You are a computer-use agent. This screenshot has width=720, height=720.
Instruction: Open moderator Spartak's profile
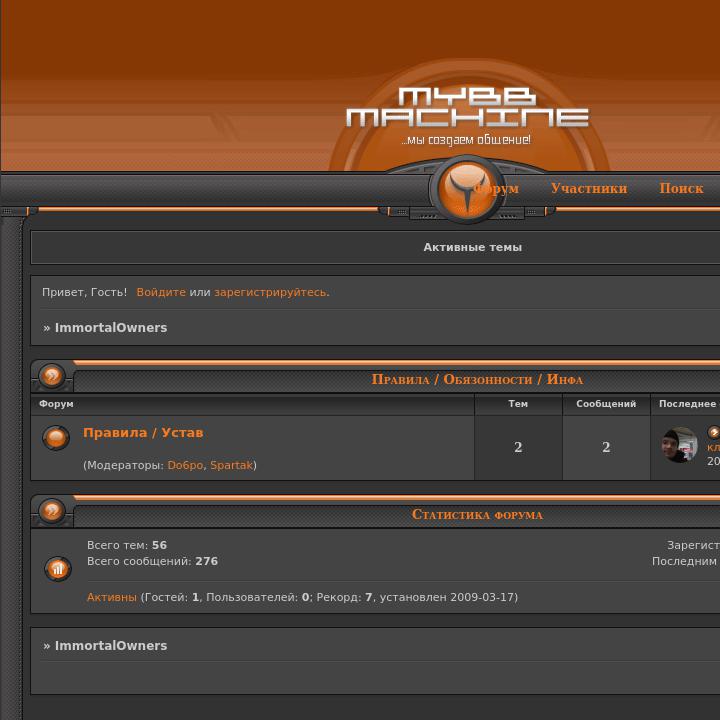(x=231, y=465)
